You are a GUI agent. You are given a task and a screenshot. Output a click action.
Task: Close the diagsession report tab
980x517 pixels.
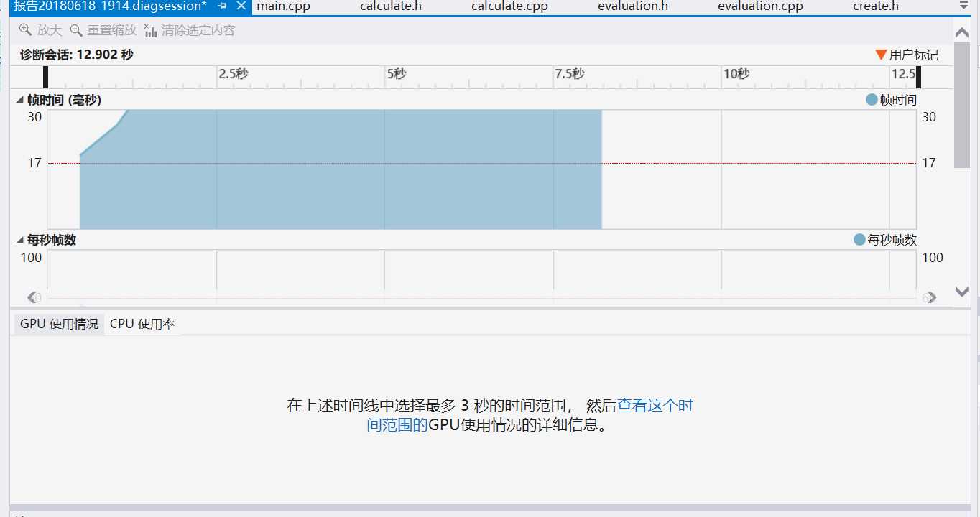point(241,6)
